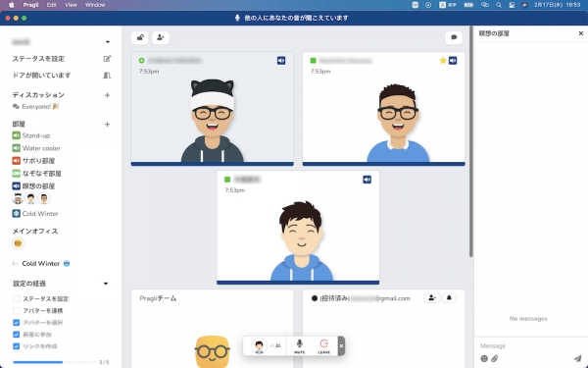Screen dimensions: 588x368
Task: Open the Window menu
Action: pyautogui.click(x=95, y=5)
